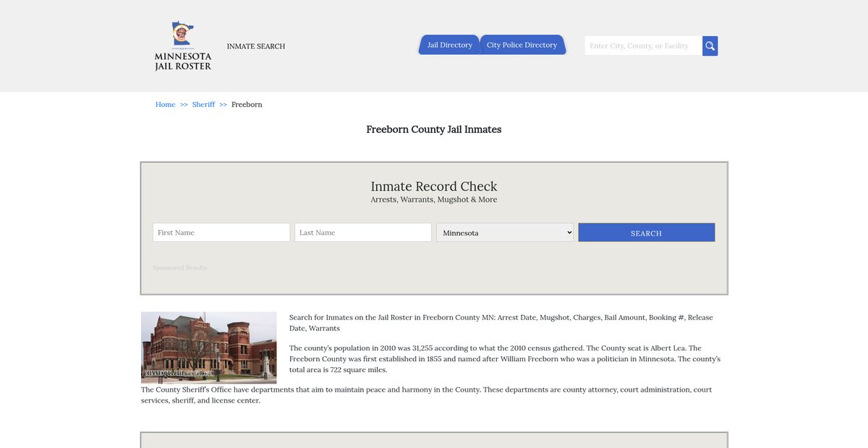Click the Freeborn County Jail Inmates heading

tap(433, 129)
